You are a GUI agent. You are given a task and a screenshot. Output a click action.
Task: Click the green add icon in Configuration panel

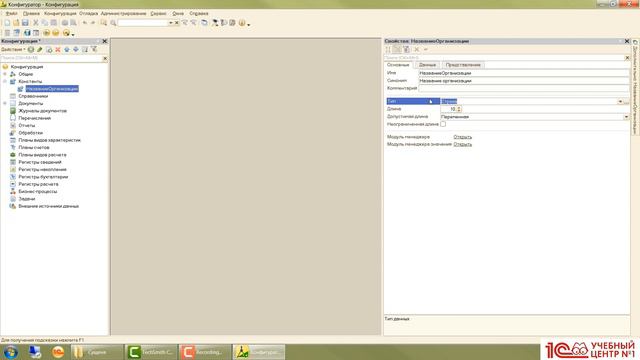[31, 49]
